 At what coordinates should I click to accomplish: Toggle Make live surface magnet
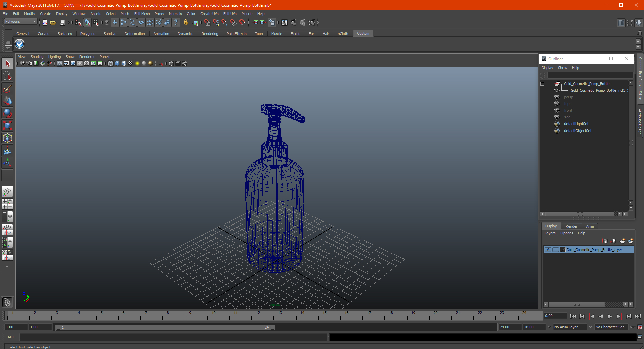click(x=242, y=22)
